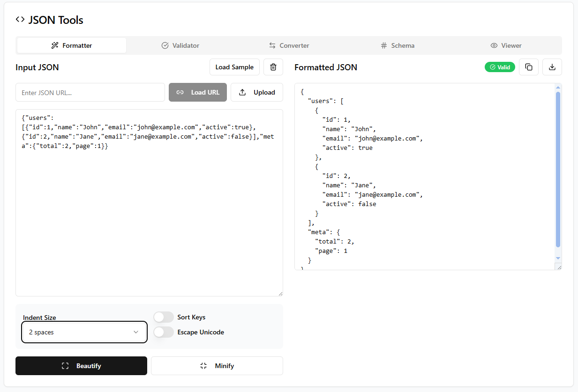Enable the Escape Unicode switch
The width and height of the screenshot is (578, 392).
pos(164,332)
